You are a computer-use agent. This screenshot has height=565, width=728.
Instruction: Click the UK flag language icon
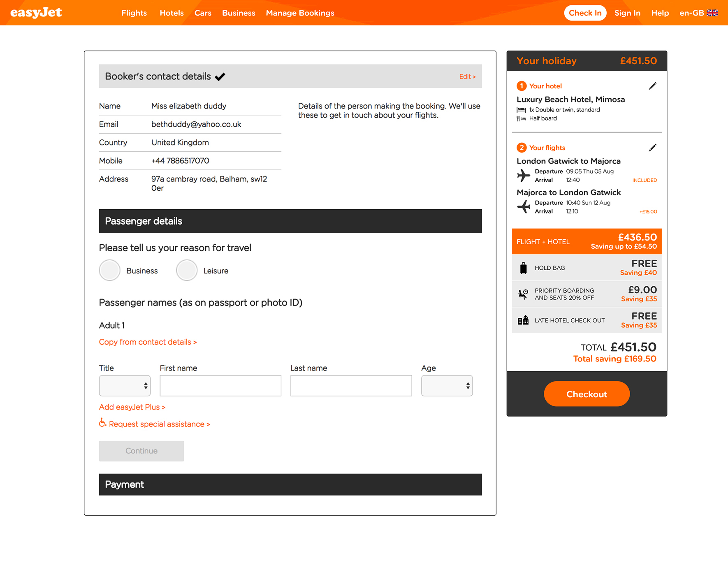(x=712, y=13)
